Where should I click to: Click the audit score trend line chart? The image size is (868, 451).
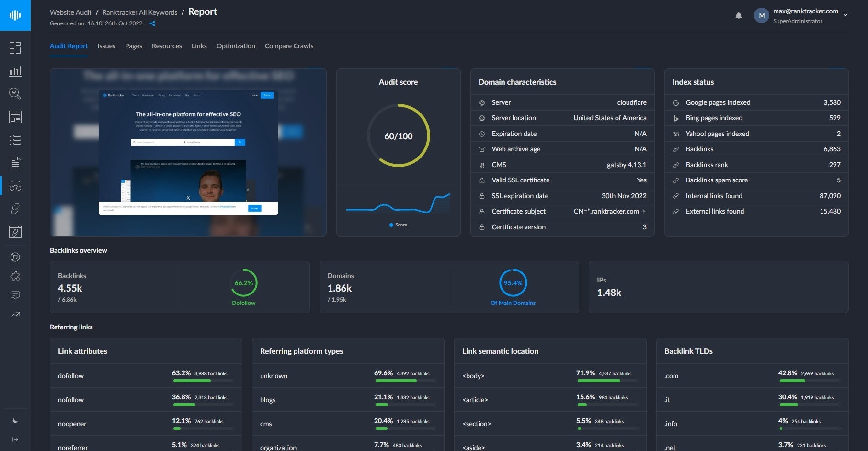coord(398,203)
